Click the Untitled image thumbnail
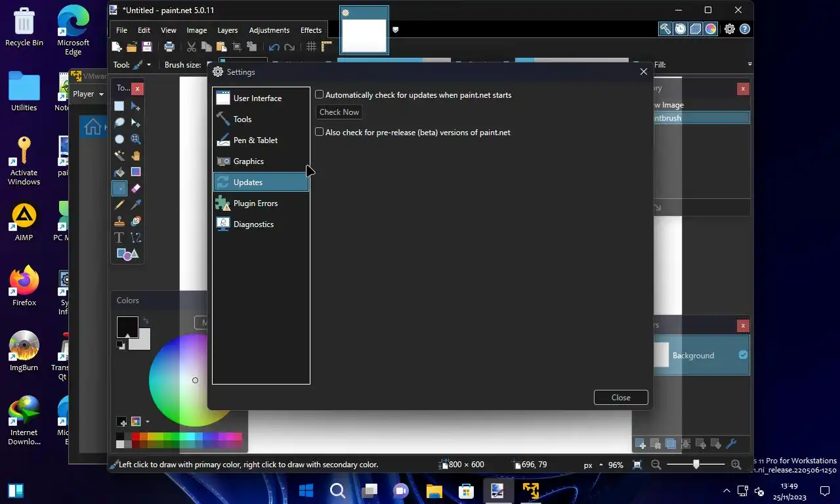Screen dimensions: 840x504 364,30
